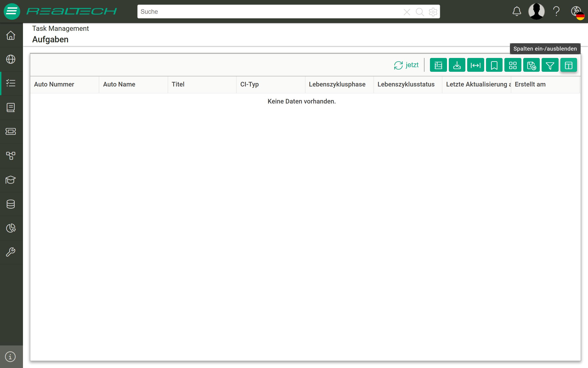This screenshot has height=368, width=588.
Task: Click the Task Management breadcrumb text
Action: click(60, 29)
